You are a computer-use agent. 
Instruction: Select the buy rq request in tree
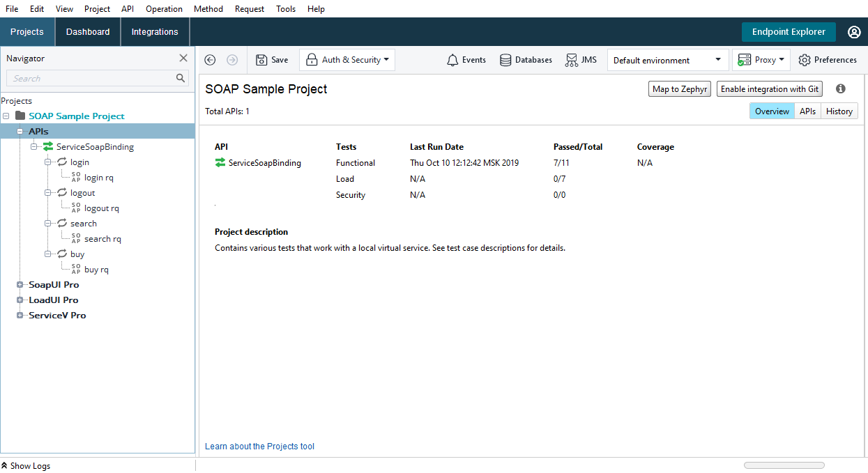point(96,270)
